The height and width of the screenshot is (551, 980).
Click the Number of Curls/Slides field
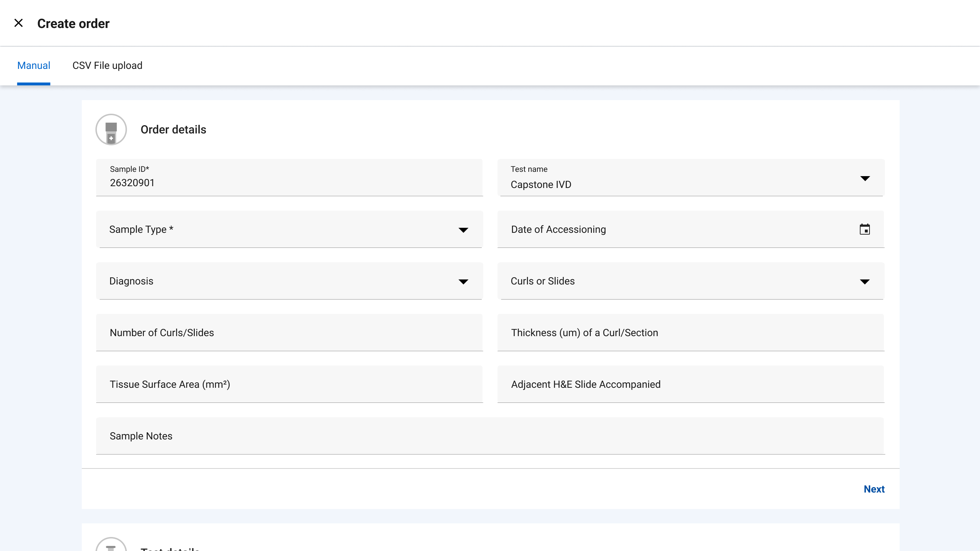[289, 332]
